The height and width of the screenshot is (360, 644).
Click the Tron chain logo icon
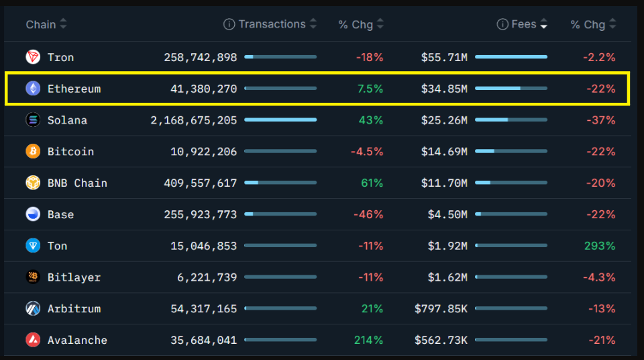coord(33,57)
